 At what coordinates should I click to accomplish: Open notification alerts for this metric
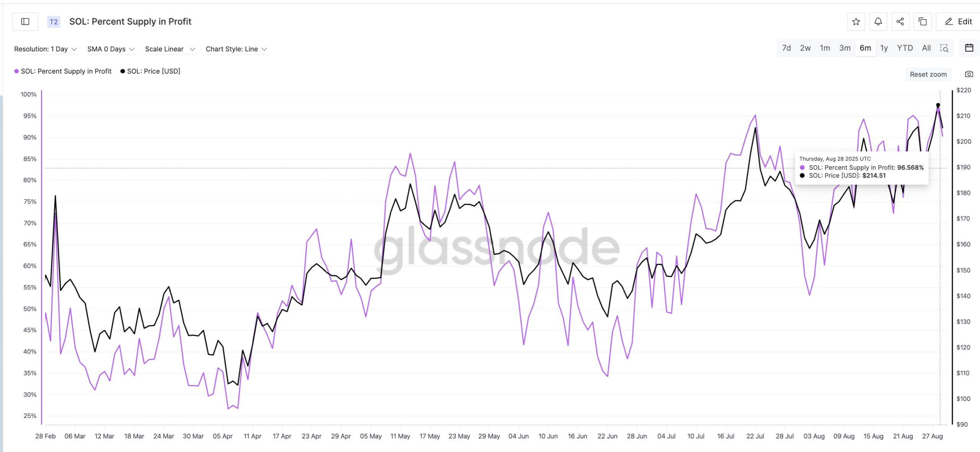pyautogui.click(x=878, y=21)
